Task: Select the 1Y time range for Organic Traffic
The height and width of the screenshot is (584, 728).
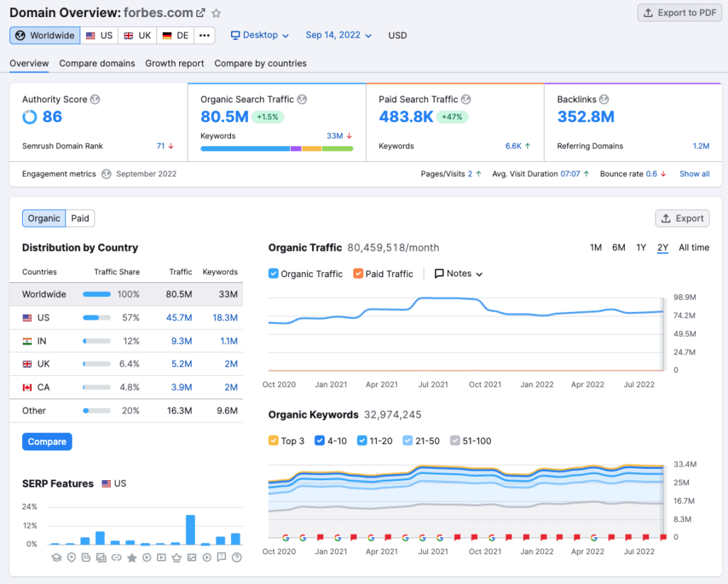Action: (x=641, y=248)
